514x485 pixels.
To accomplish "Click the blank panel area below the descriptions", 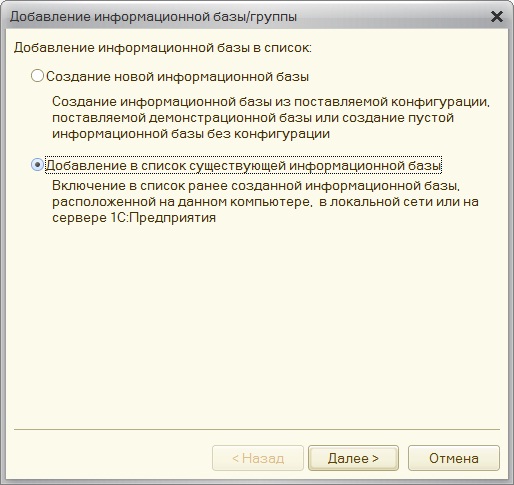I will pyautogui.click(x=257, y=327).
